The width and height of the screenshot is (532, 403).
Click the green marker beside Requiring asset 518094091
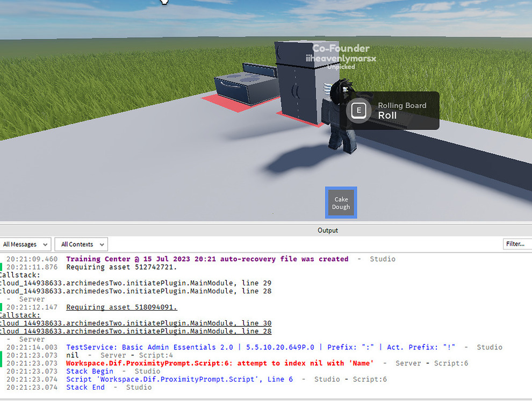pos(2,307)
